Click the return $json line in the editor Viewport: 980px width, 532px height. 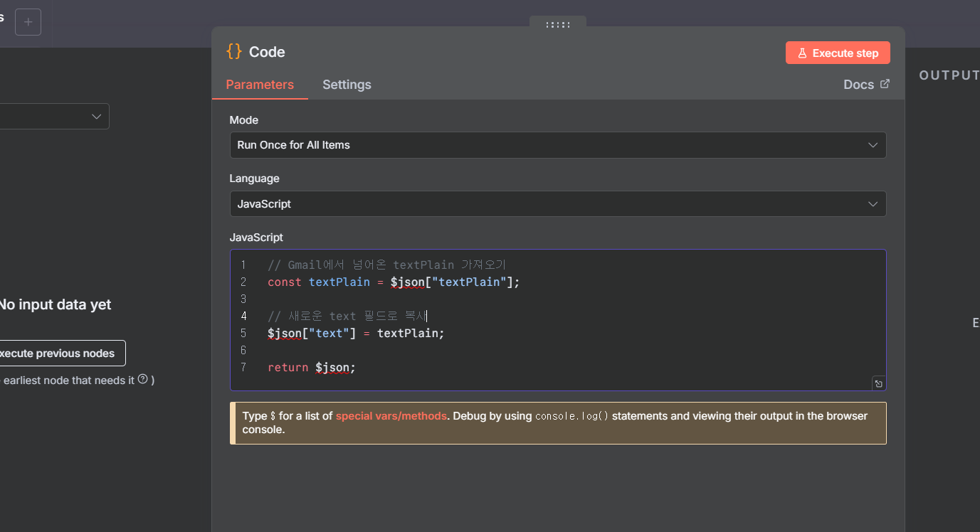click(x=311, y=368)
